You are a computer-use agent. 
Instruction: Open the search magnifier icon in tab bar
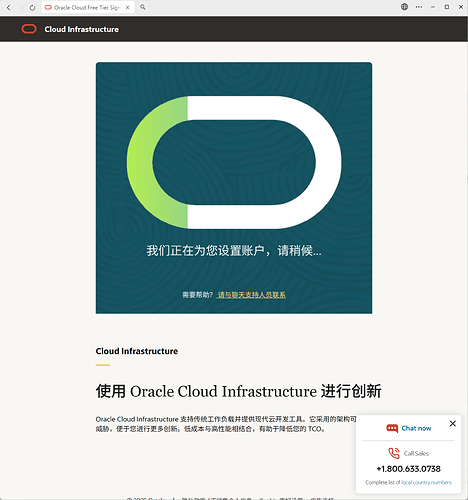tap(143, 7)
